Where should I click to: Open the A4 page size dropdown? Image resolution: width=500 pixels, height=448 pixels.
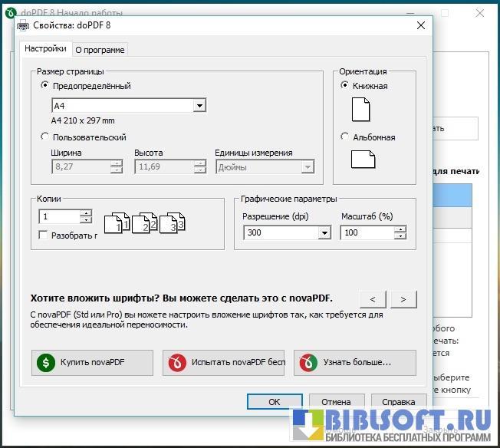[x=199, y=106]
